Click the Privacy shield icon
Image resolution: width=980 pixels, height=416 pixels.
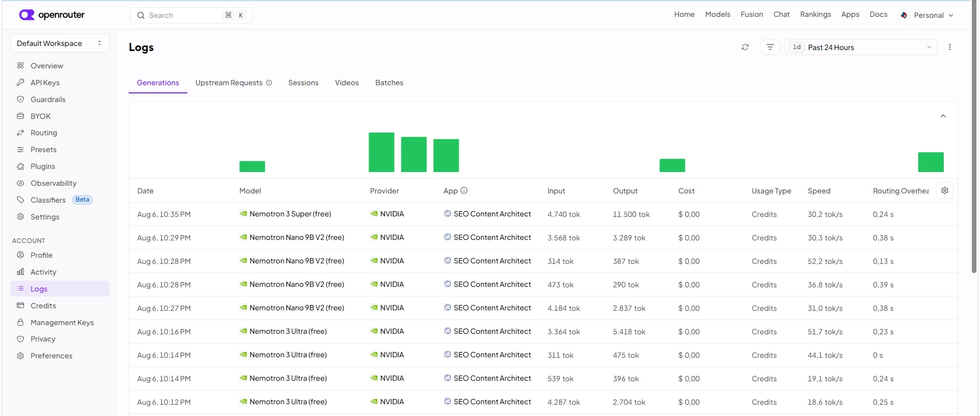pos(20,339)
